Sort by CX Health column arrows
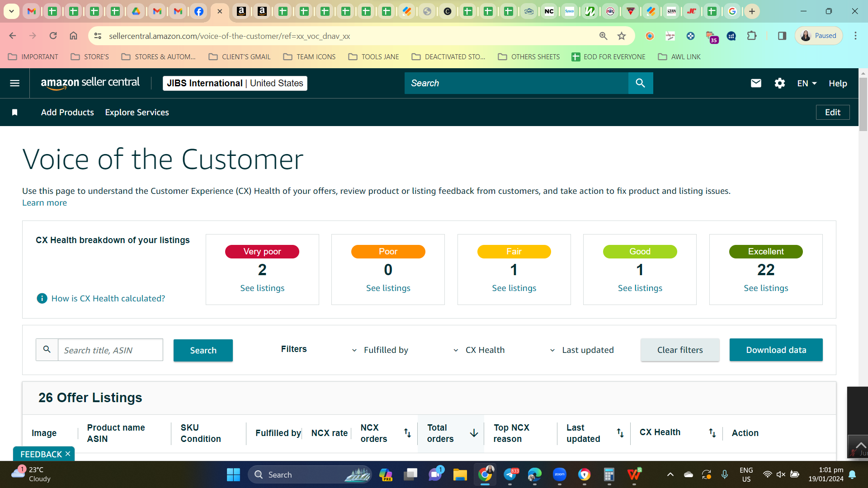868x488 pixels. point(712,433)
